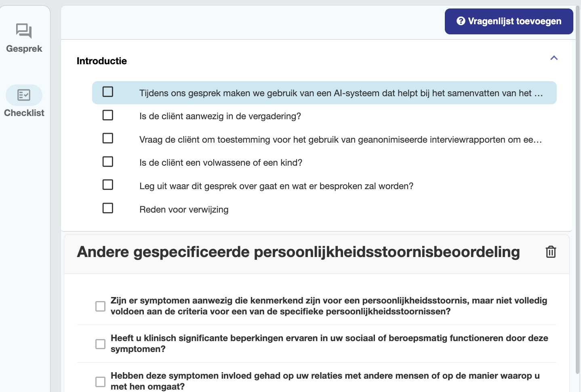Click the Vragenlijst toevoegen button
581x392 pixels.
(x=509, y=21)
